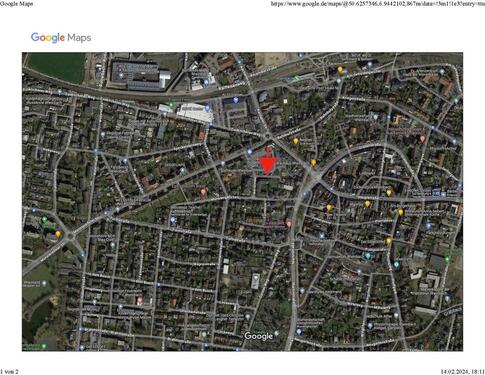Click the "Google Maps" page title in the header

pos(16,4)
